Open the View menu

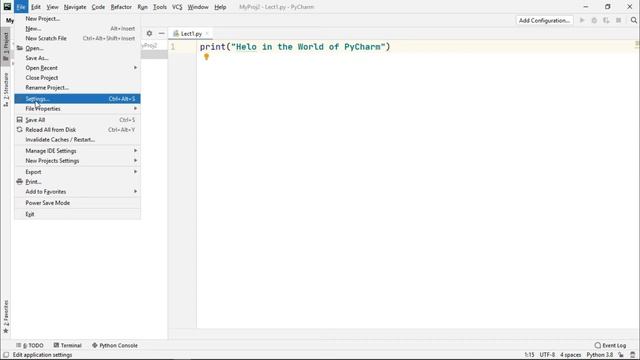click(52, 7)
